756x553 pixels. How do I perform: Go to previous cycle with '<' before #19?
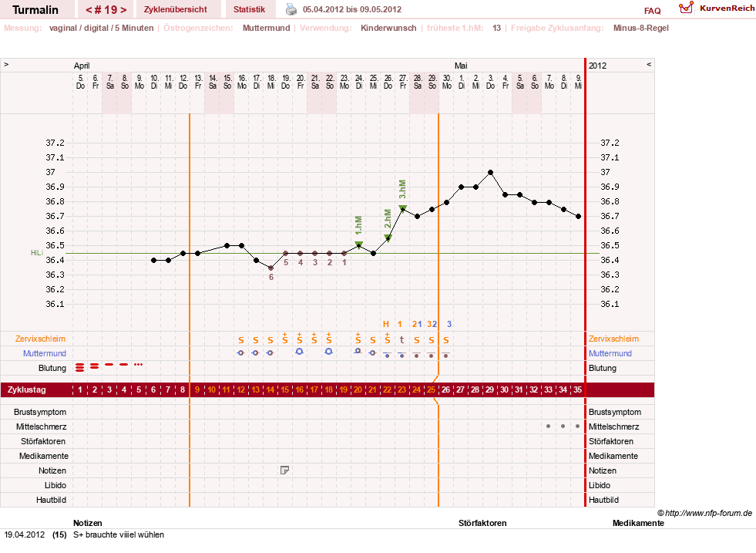click(89, 10)
